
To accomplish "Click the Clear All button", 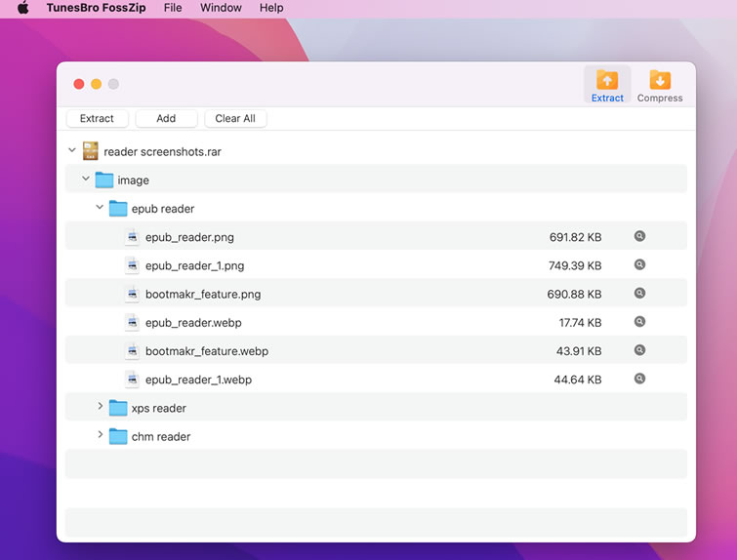I will (x=235, y=118).
